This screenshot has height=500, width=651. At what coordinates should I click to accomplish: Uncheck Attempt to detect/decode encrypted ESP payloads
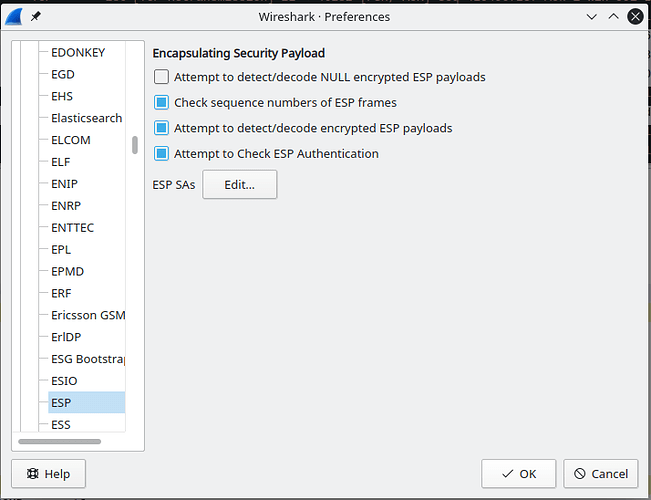click(162, 128)
